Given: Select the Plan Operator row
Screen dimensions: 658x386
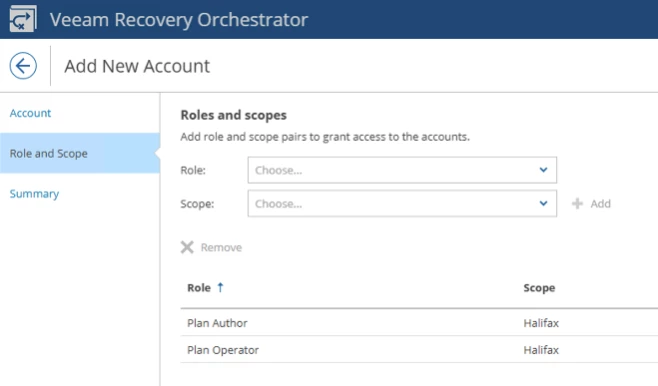Looking at the screenshot, I should tap(419, 349).
